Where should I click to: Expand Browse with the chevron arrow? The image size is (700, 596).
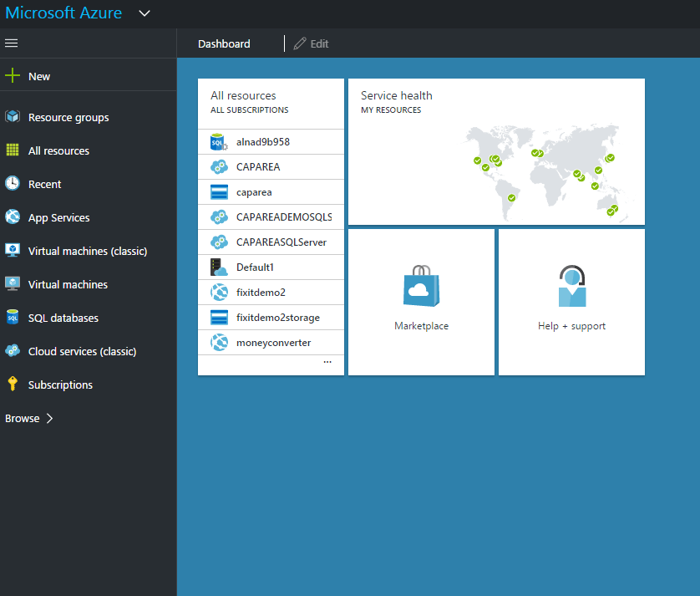pos(49,418)
